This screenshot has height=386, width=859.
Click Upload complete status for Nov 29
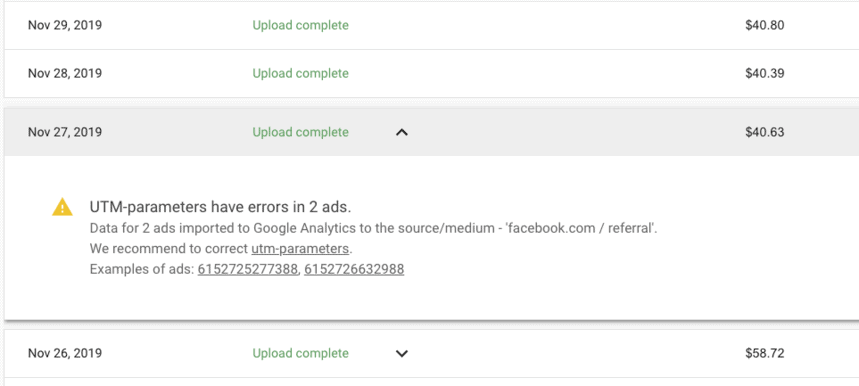300,25
